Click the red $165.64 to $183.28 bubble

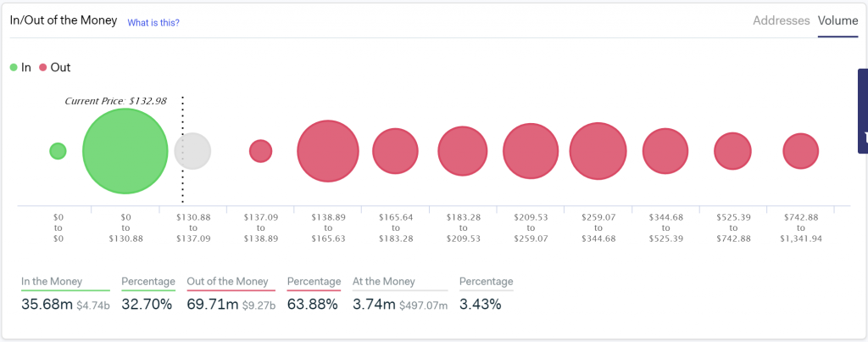(396, 151)
